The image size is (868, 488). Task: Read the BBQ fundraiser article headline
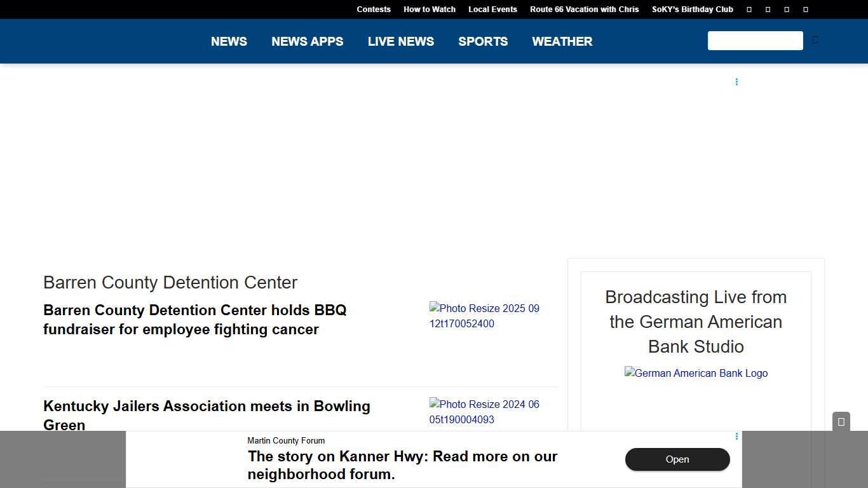(x=195, y=320)
